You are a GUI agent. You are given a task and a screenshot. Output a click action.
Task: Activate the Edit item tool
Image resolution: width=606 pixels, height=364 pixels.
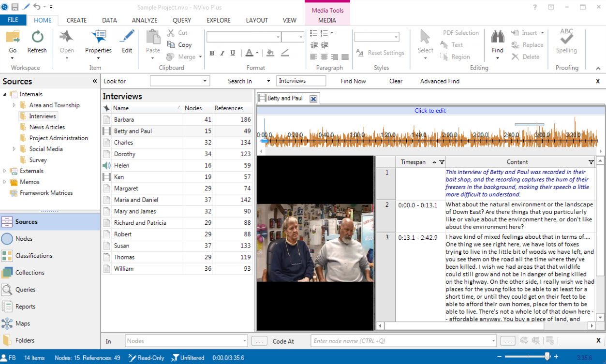[x=126, y=41]
